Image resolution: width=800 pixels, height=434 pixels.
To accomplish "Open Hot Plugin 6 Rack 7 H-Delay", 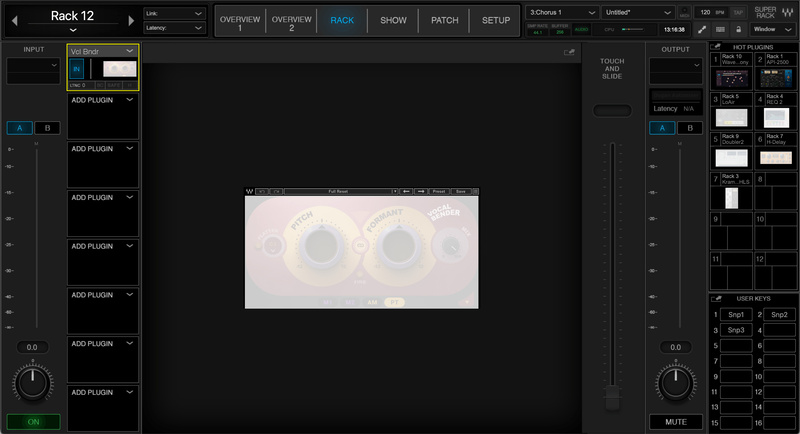I will pyautogui.click(x=776, y=158).
